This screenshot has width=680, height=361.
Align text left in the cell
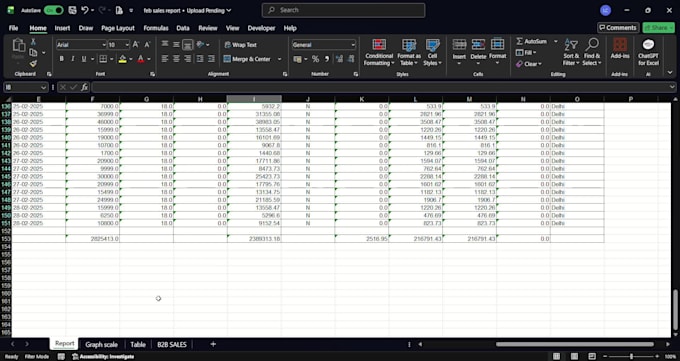pos(165,59)
